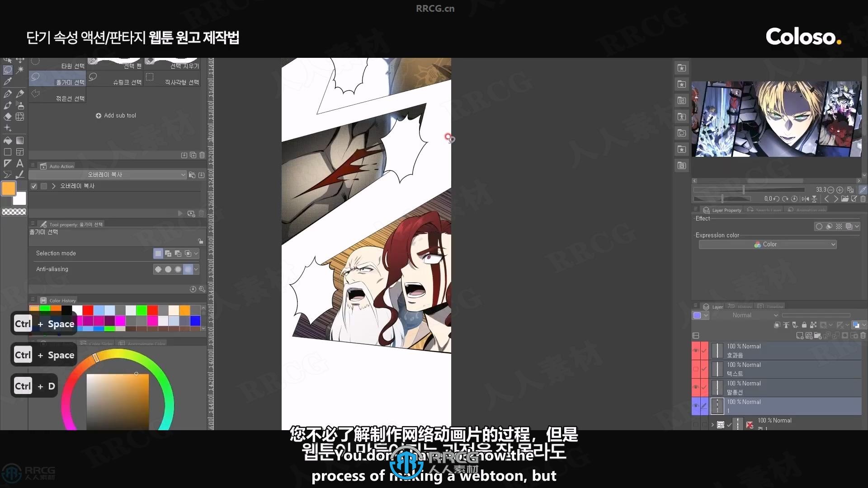Choose the 슈링크 선택 sub tool
The width and height of the screenshot is (868, 488).
[x=115, y=79]
